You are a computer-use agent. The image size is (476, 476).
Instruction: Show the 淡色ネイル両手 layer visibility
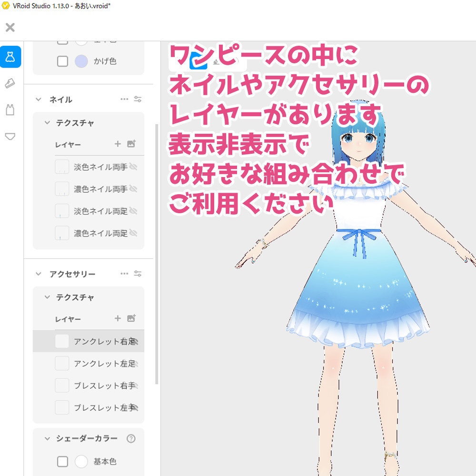(135, 166)
